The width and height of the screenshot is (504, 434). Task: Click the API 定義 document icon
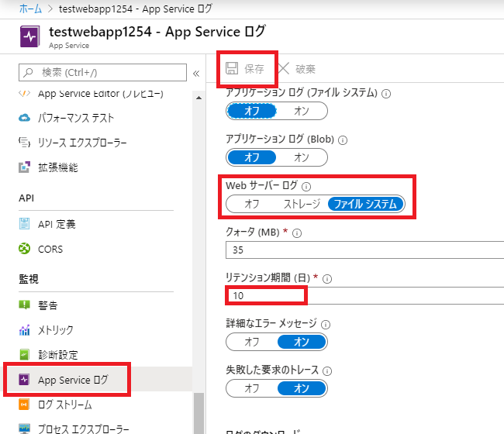[x=25, y=224]
